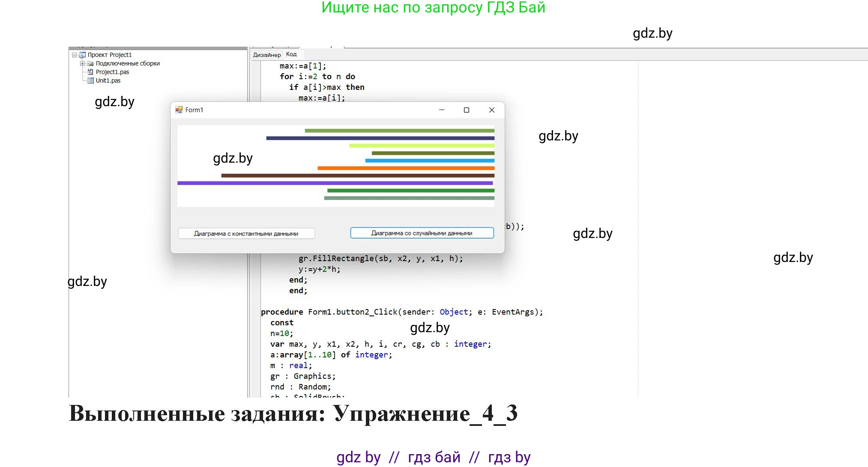Expand the Подключенные сборки node
Viewport: 868px width, 467px height.
tap(82, 63)
